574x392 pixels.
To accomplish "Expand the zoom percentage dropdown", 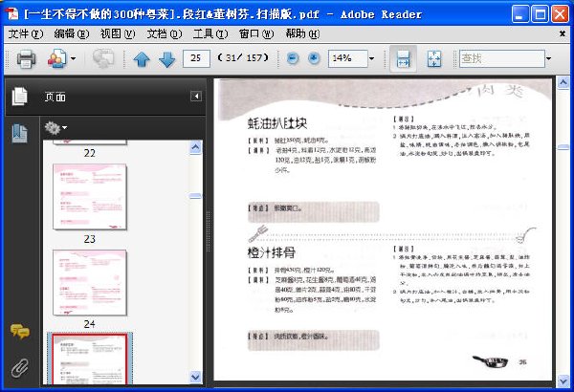I will 371,58.
